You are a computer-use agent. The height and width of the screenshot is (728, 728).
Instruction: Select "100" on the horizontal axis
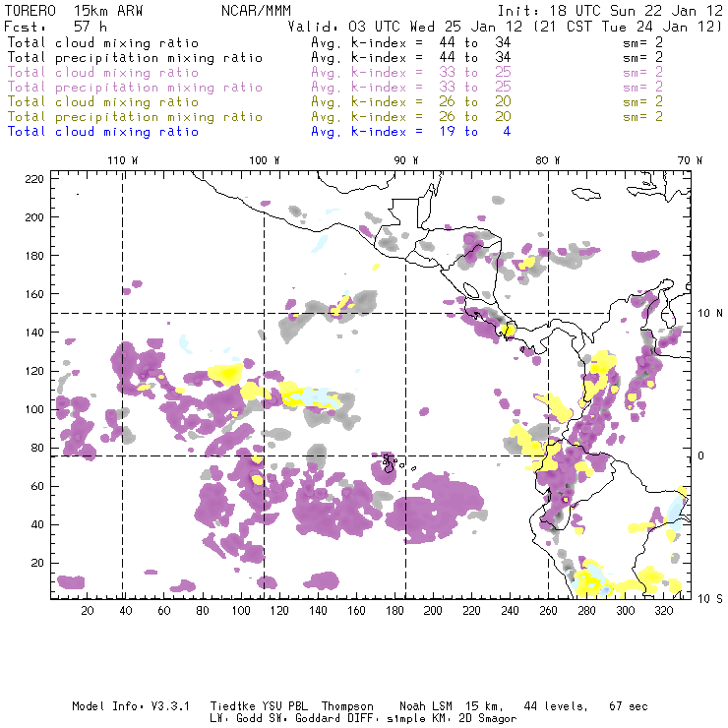pos(241,611)
